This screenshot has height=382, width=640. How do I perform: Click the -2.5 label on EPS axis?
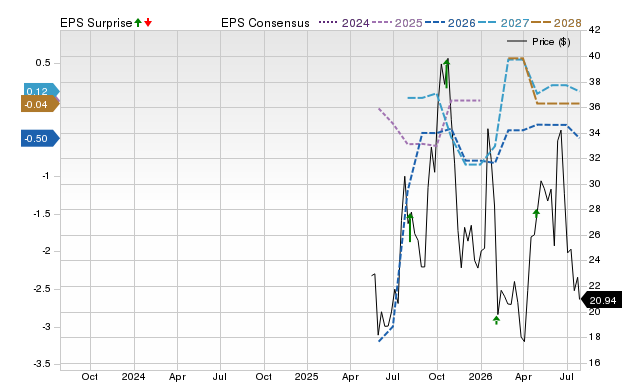pyautogui.click(x=42, y=289)
